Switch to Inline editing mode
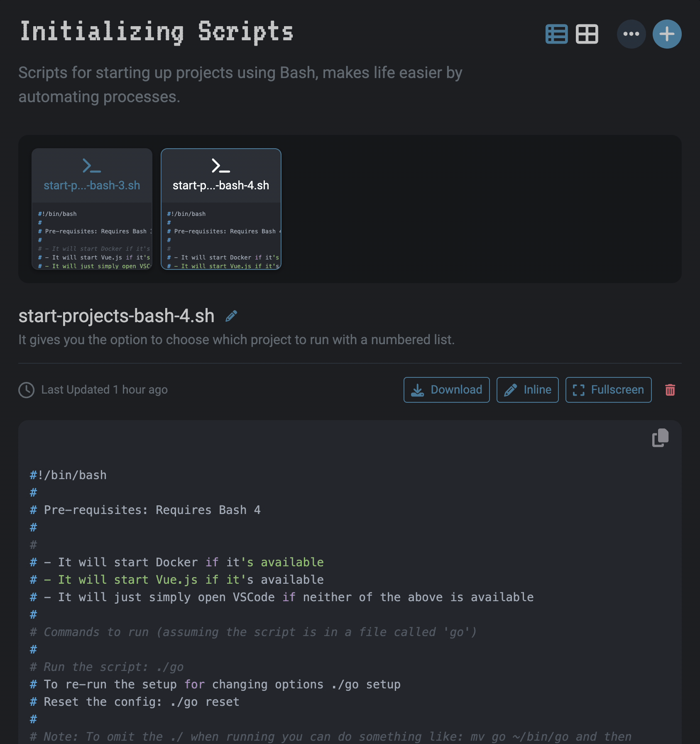The image size is (700, 744). point(527,390)
